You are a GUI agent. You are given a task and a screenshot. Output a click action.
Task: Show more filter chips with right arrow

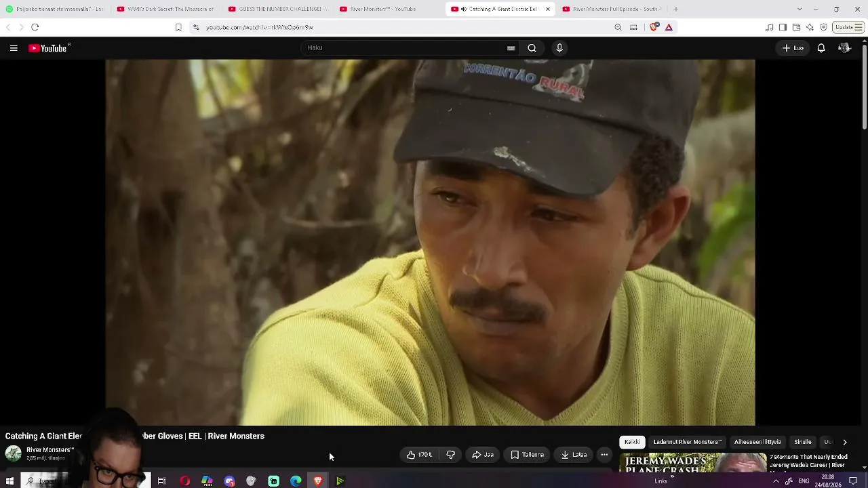845,442
